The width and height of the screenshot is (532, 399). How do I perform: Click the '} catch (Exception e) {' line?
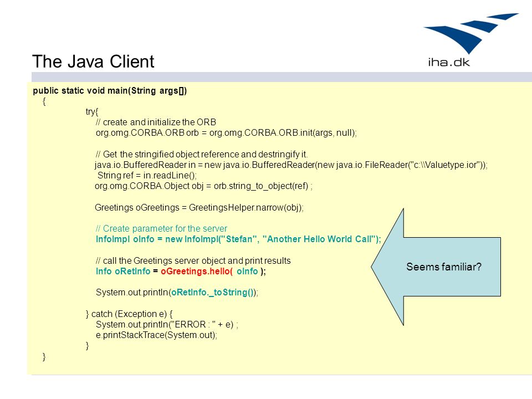129,314
